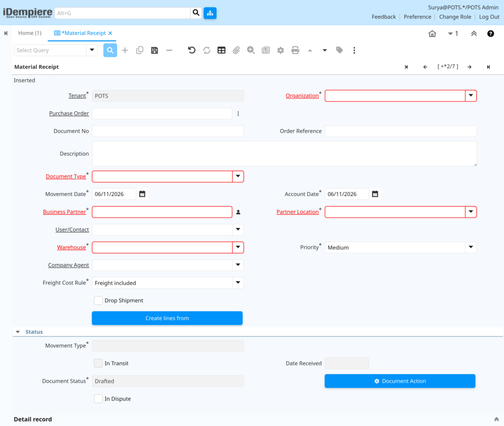Click the blue menu tree icon beside search
Image resolution: width=504 pixels, height=426 pixels.
(x=210, y=13)
